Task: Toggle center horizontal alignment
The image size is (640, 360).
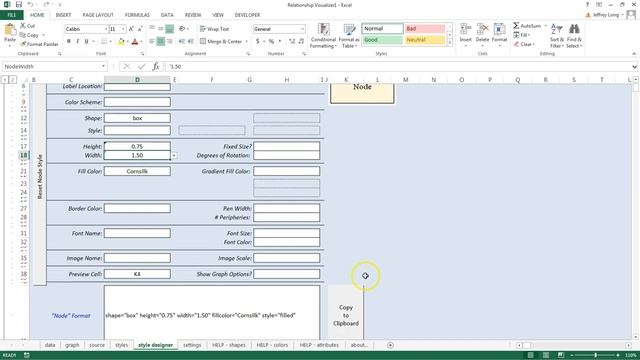Action: coord(160,41)
